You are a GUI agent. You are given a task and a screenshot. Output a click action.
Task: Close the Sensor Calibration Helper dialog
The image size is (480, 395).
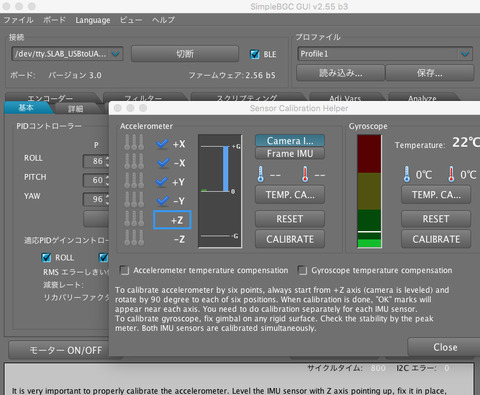[x=445, y=347]
